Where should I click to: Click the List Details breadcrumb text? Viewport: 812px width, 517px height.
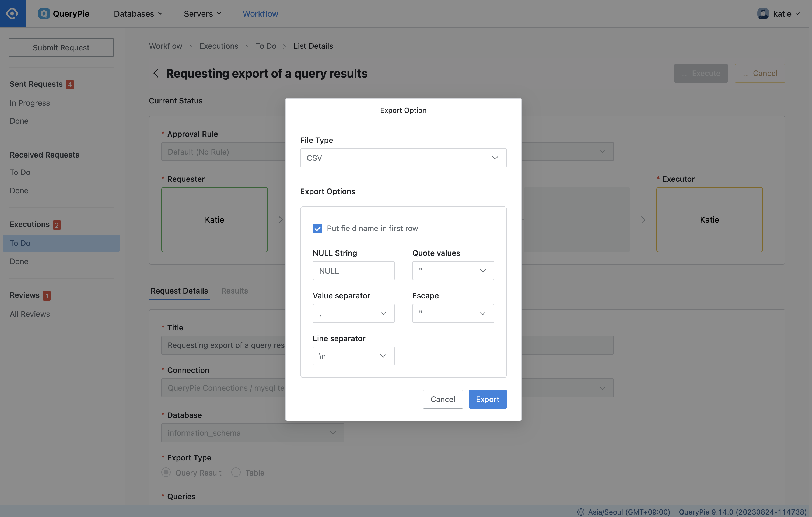[313, 46]
